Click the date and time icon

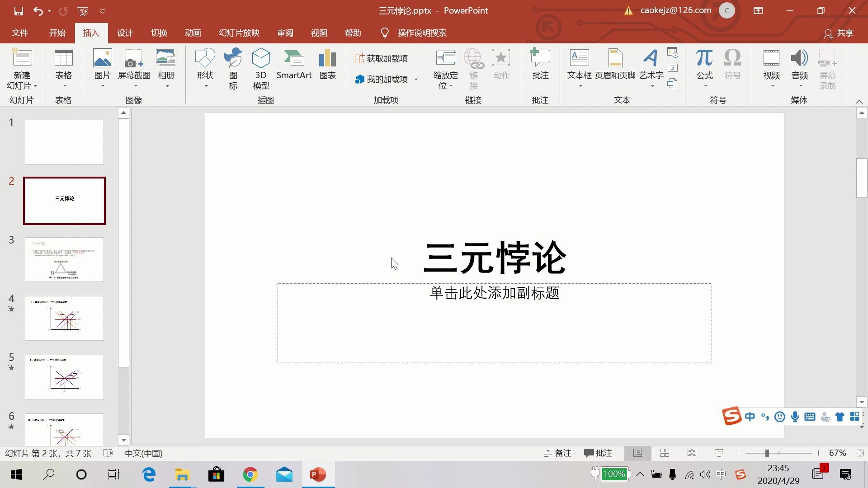point(673,53)
